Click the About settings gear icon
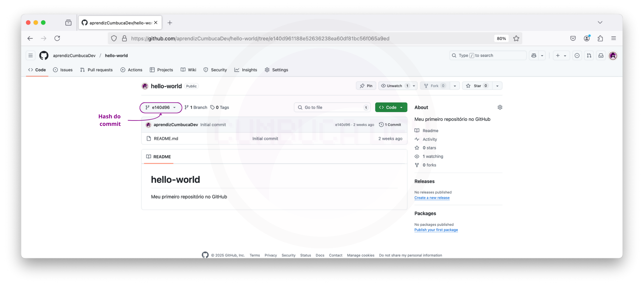This screenshot has width=644, height=286. 500,107
